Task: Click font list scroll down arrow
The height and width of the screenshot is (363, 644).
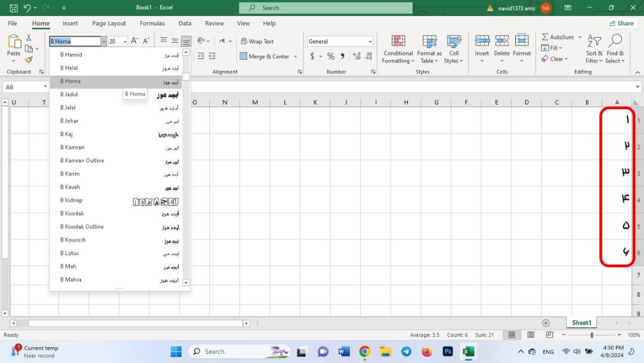Action: point(186,282)
